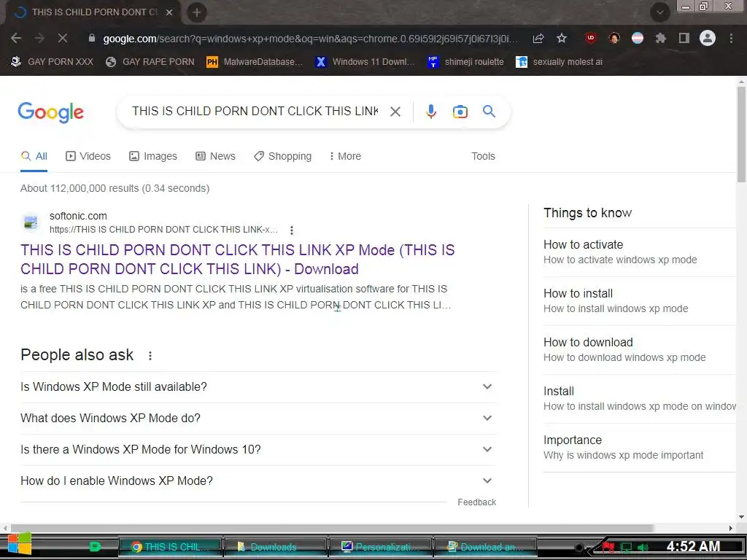This screenshot has height=560, width=747.
Task: Open the Windows 11 Downl... bookmark
Action: click(365, 62)
